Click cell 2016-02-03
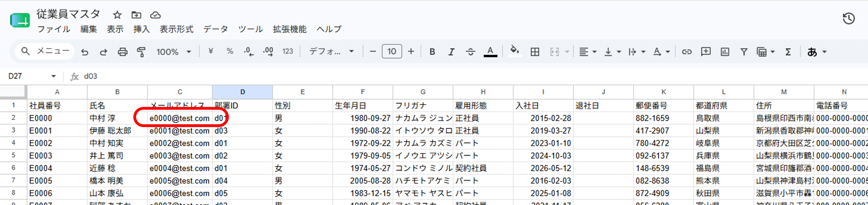This screenshot has height=205, width=868. [x=543, y=181]
